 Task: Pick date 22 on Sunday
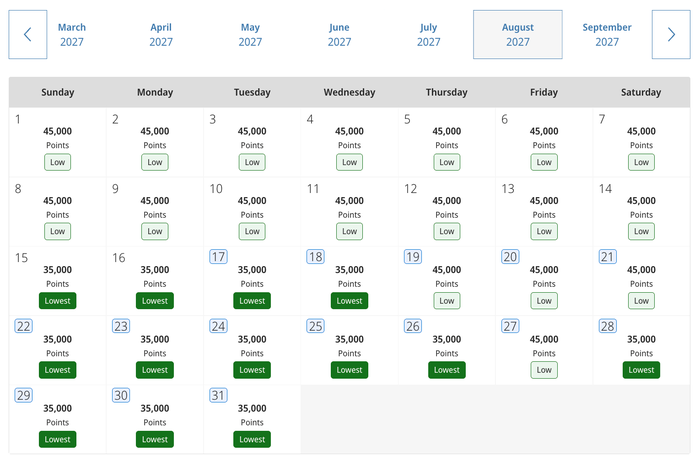pos(24,326)
